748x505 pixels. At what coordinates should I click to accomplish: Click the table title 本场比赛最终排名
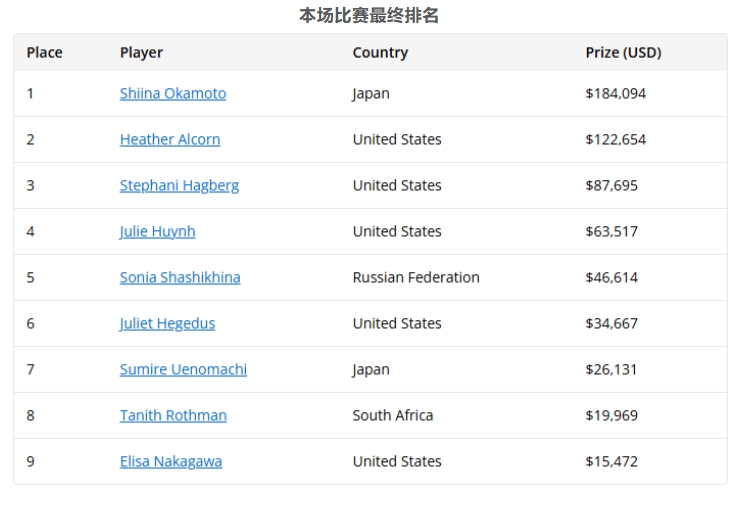point(369,16)
